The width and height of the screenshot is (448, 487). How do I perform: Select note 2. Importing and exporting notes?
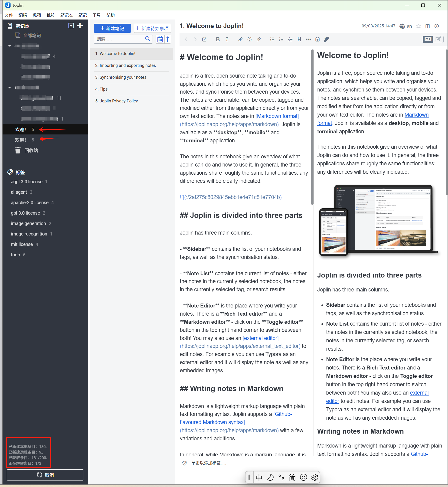click(131, 65)
